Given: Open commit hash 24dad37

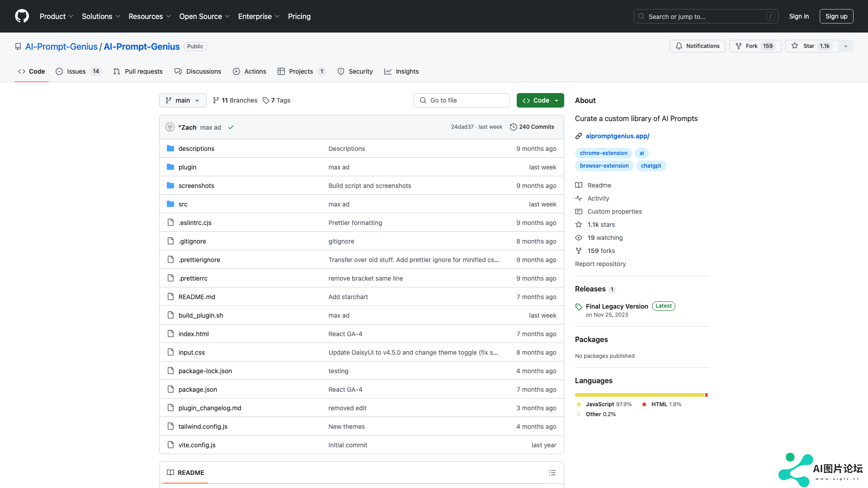Looking at the screenshot, I should [462, 127].
